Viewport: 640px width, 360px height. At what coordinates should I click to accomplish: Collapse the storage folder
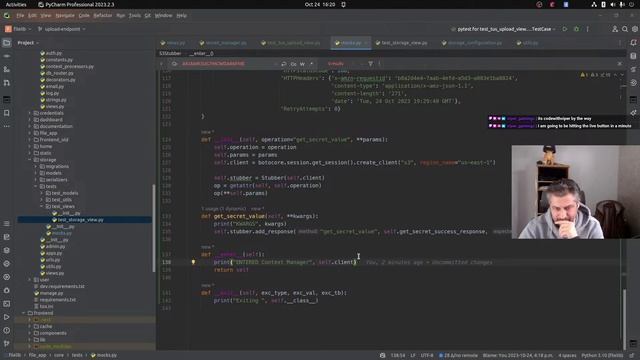tap(30, 160)
